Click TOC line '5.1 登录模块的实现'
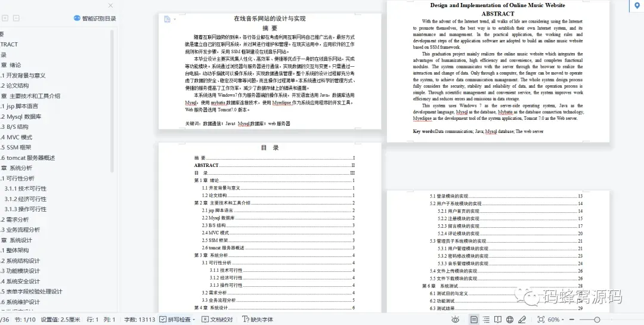Viewport: 644px width, 325px height. (506, 196)
